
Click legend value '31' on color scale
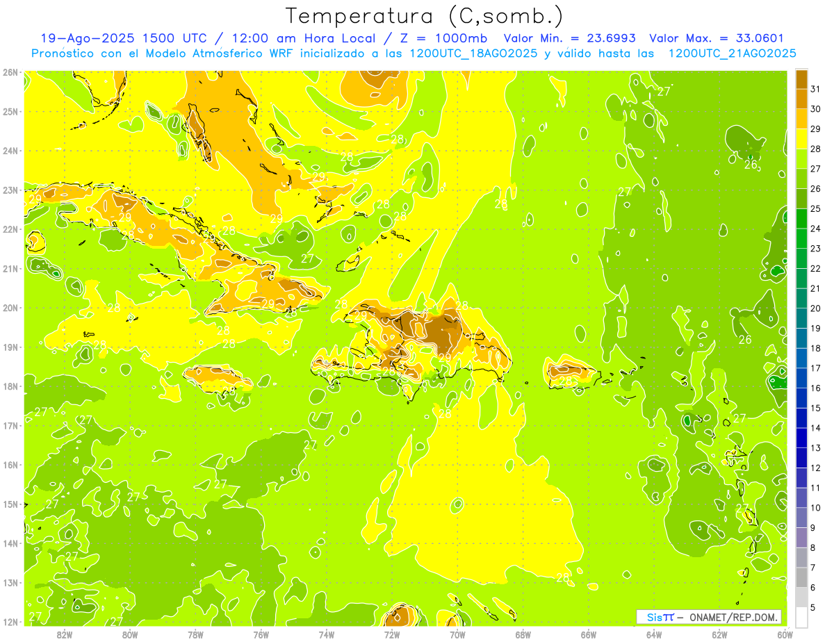(816, 89)
